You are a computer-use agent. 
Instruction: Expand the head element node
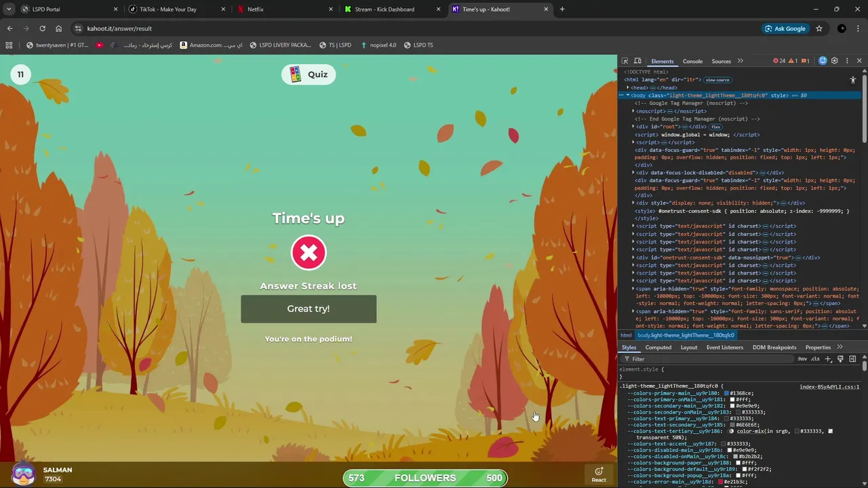pyautogui.click(x=628, y=87)
